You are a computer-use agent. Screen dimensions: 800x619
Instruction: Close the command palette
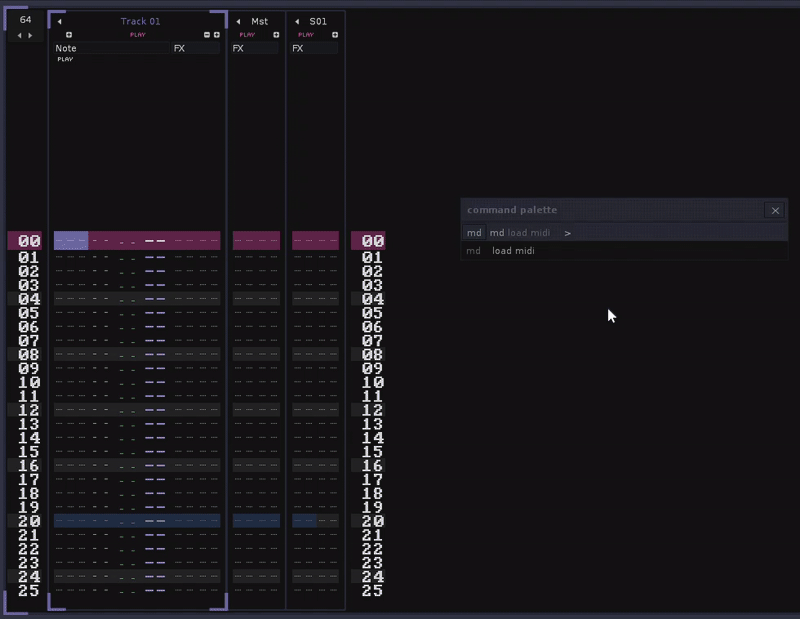tap(775, 210)
